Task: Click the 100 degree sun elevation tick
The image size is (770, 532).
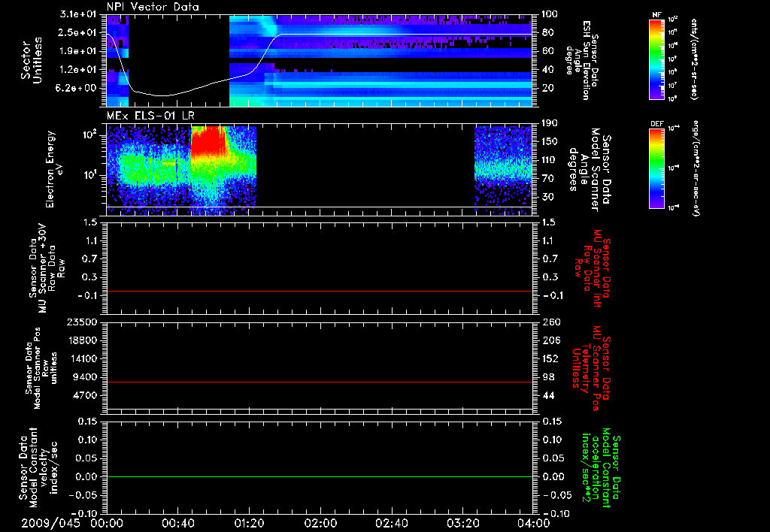Action: 550,14
